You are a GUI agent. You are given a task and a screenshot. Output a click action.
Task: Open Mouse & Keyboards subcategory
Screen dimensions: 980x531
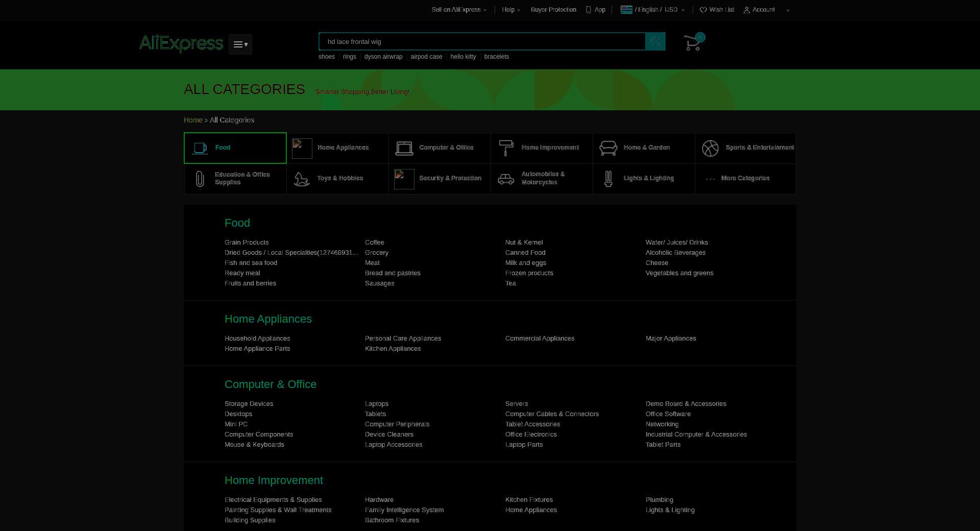(254, 445)
